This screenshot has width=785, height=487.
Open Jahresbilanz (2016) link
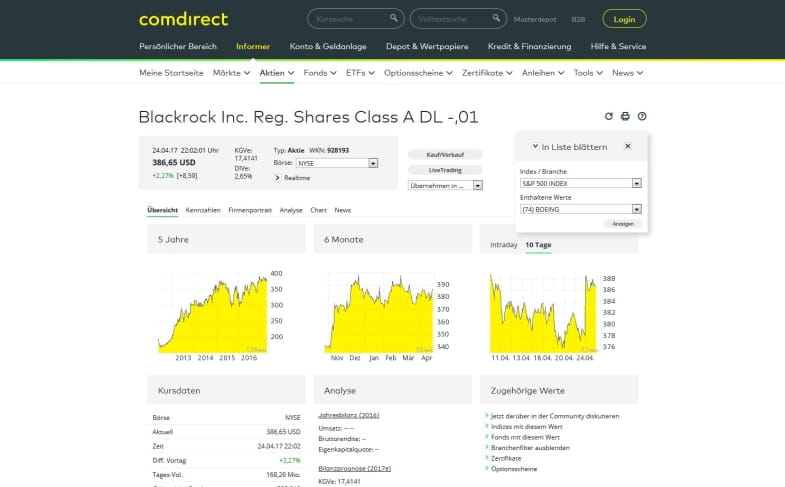tap(348, 415)
